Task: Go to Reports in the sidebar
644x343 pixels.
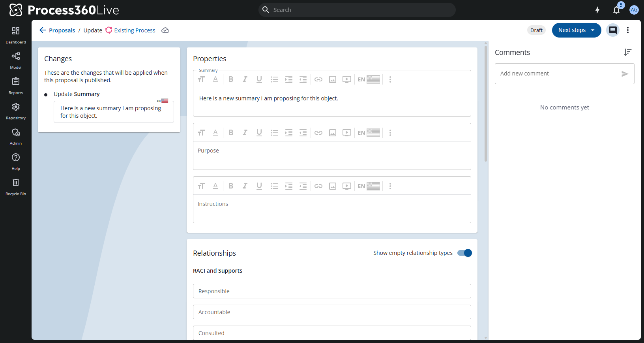Action: (x=16, y=85)
